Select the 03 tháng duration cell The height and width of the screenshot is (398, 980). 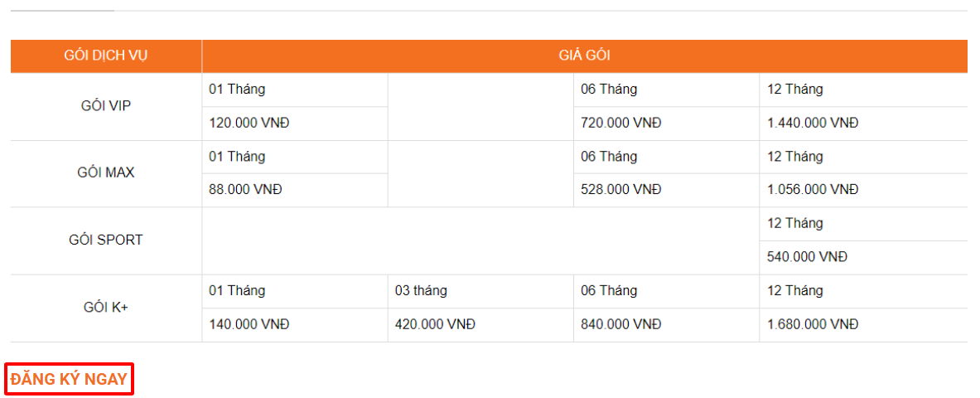coord(421,291)
